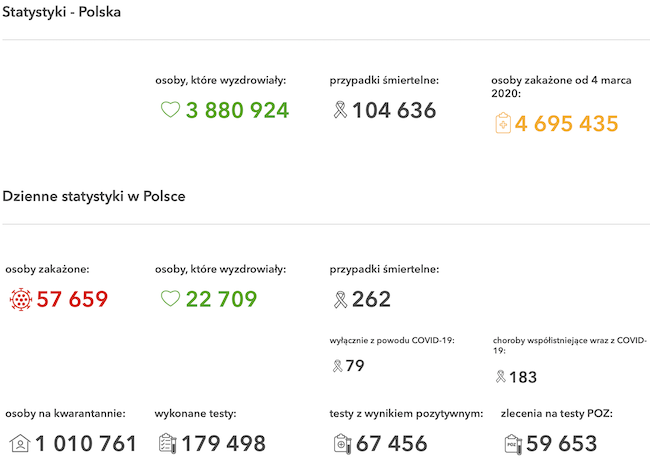Click the 'zlecenia na testy POZ' label
650x469 pixels.
556,413
